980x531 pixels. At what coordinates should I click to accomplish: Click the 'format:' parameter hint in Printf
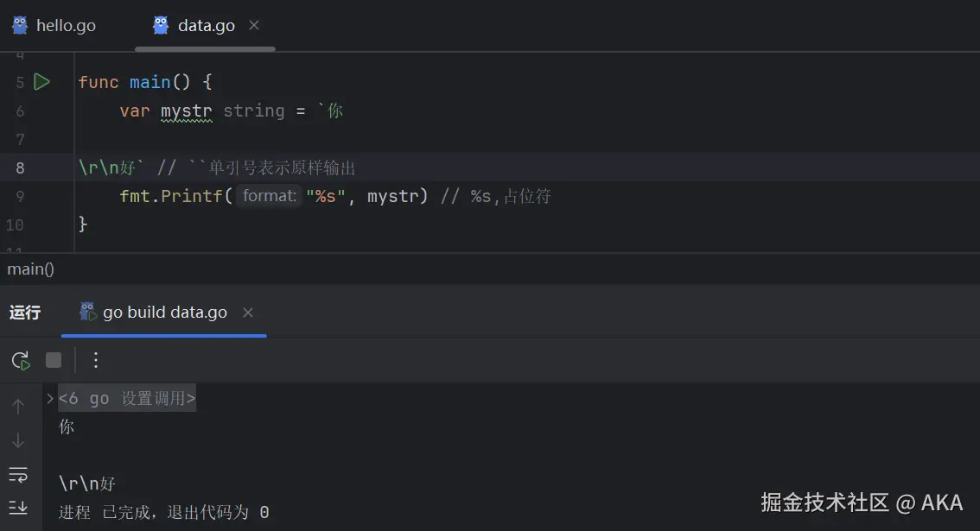pos(268,196)
